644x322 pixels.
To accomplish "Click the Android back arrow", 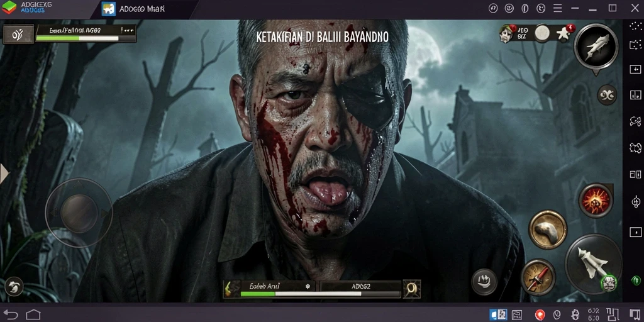I will click(x=11, y=315).
